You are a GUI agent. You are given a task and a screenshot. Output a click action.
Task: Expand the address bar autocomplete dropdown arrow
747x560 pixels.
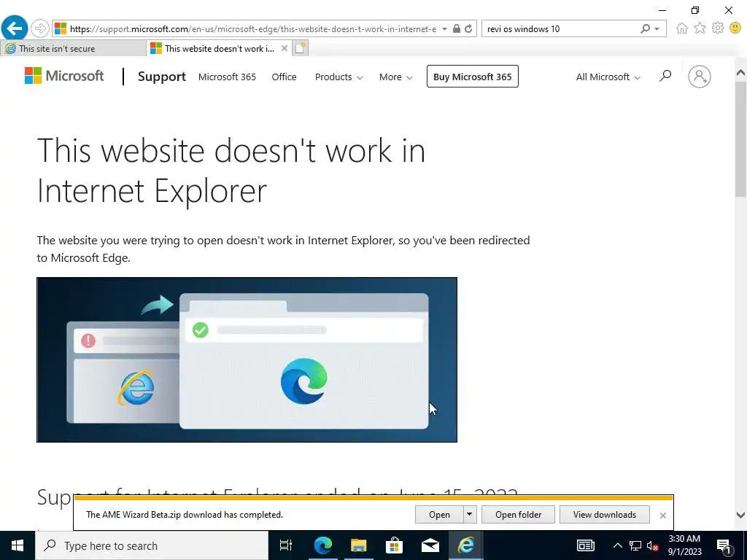(x=444, y=28)
